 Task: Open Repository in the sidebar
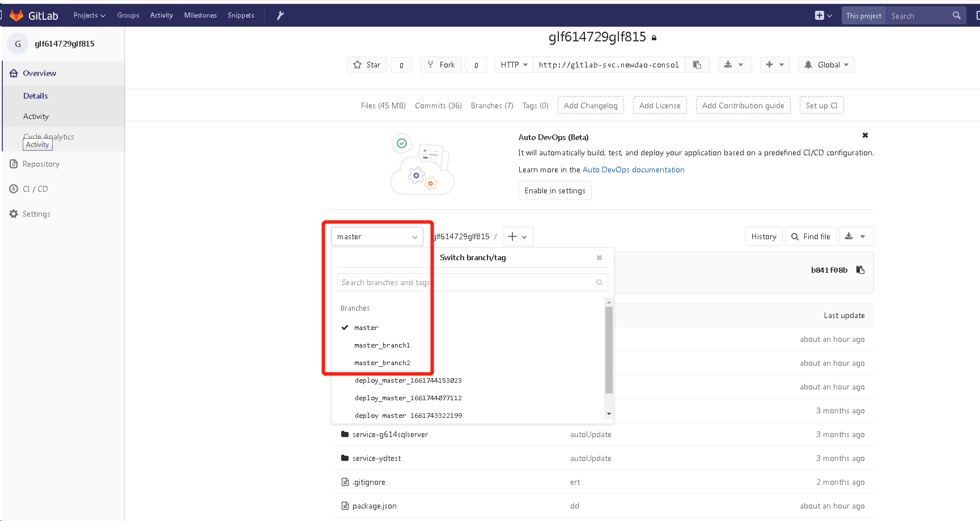pos(41,164)
